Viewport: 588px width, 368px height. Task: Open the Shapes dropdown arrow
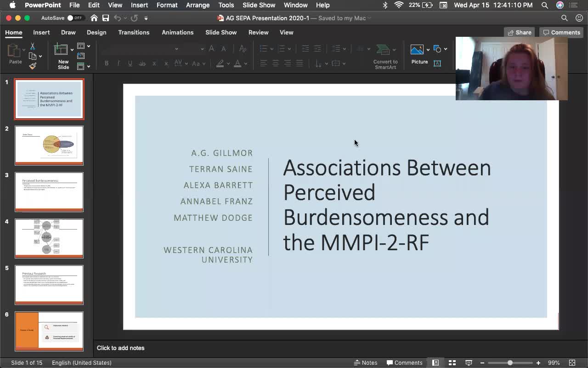446,49
